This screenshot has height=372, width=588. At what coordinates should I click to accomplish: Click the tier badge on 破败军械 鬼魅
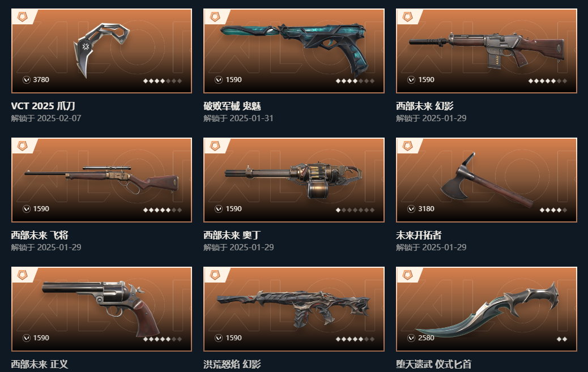pos(215,16)
